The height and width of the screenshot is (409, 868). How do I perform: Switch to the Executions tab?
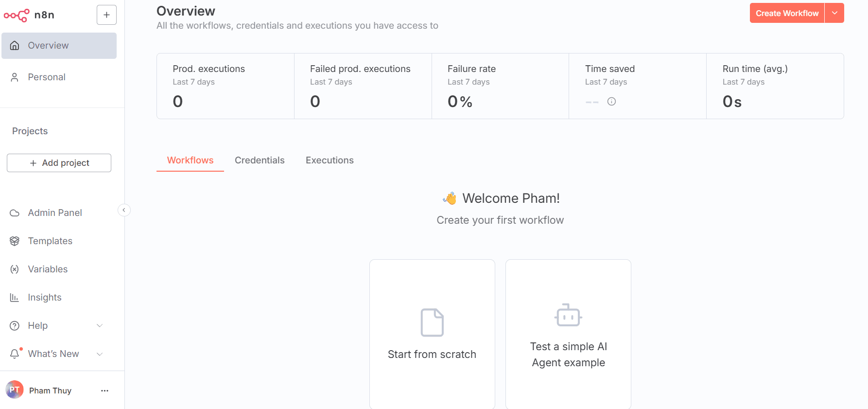coord(330,160)
